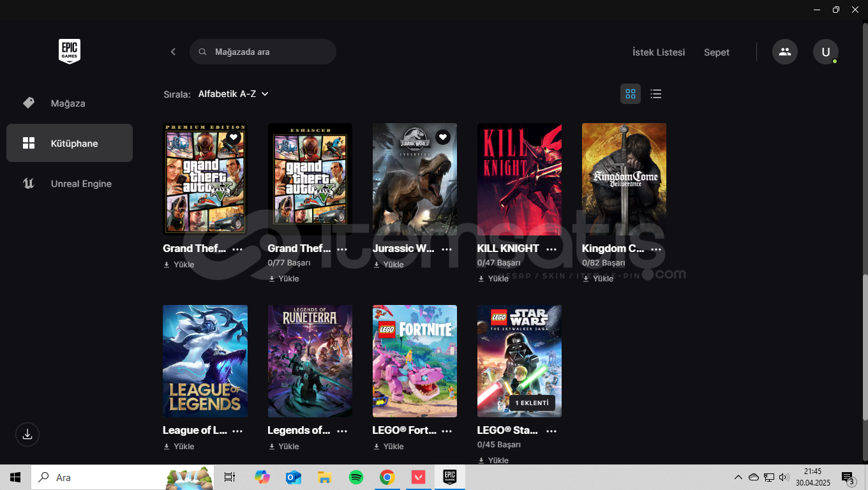Open the user profile avatar U
Screen dimensions: 868x490
tap(826, 52)
